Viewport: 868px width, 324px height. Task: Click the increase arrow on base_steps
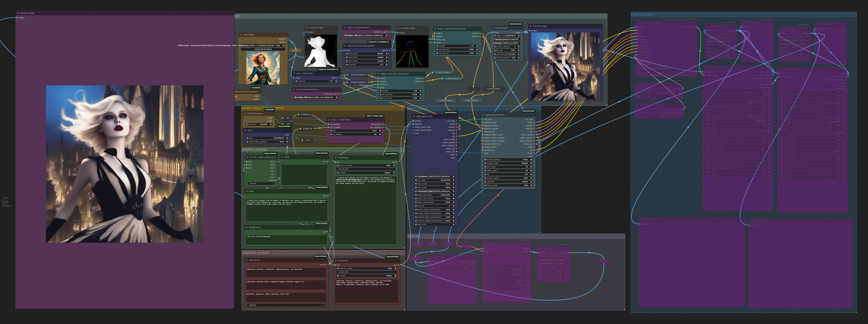531,167
